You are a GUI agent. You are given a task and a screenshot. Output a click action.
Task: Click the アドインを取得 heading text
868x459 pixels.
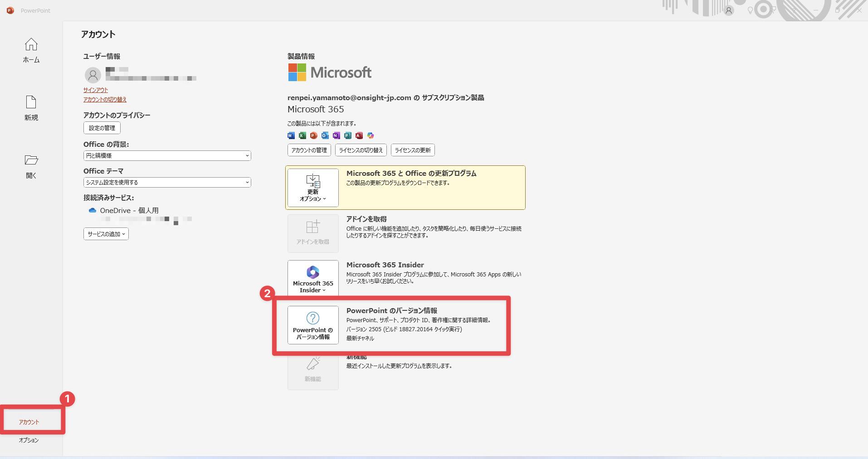pyautogui.click(x=366, y=219)
